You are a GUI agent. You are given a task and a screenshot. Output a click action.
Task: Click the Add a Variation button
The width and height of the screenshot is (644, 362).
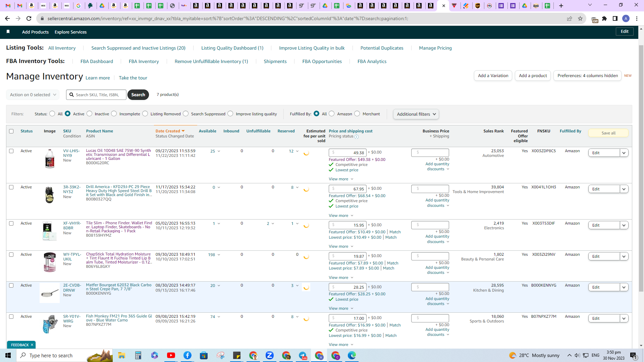(x=493, y=76)
